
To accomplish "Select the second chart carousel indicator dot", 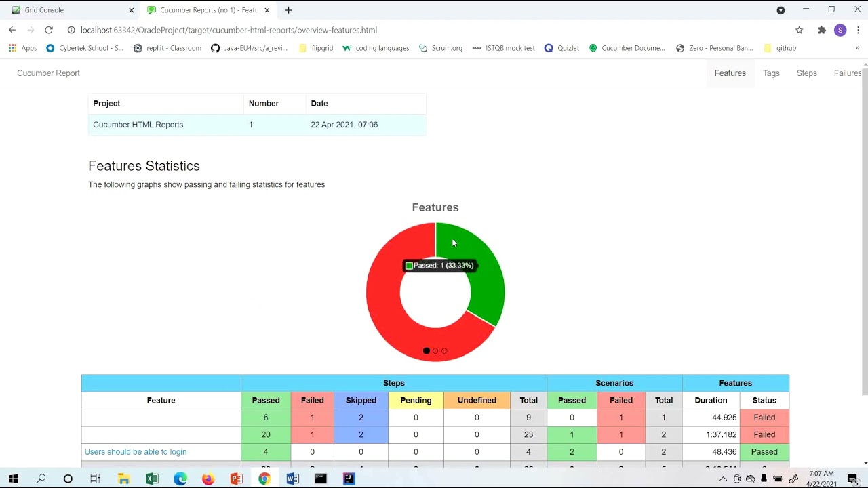I will [435, 351].
